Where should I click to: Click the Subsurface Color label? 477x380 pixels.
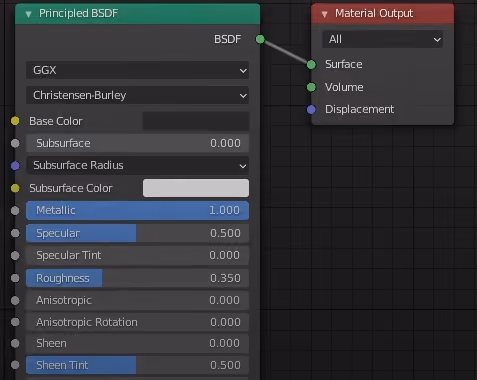click(71, 188)
